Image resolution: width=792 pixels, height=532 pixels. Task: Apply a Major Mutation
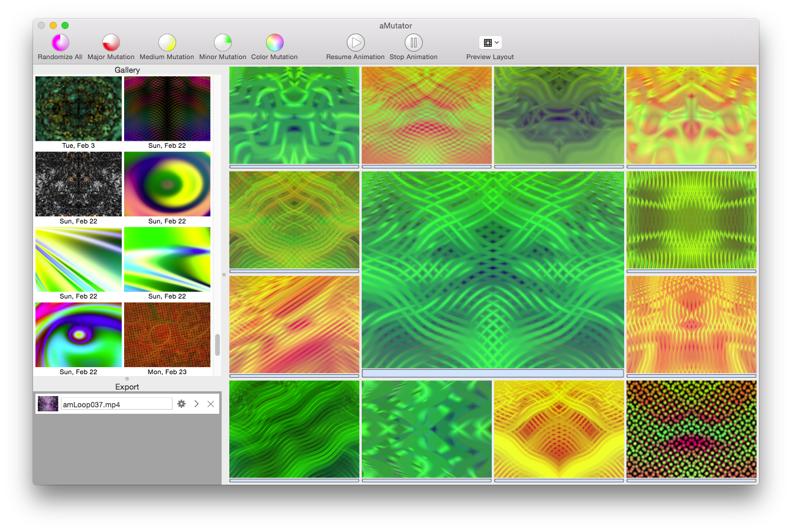[111, 43]
